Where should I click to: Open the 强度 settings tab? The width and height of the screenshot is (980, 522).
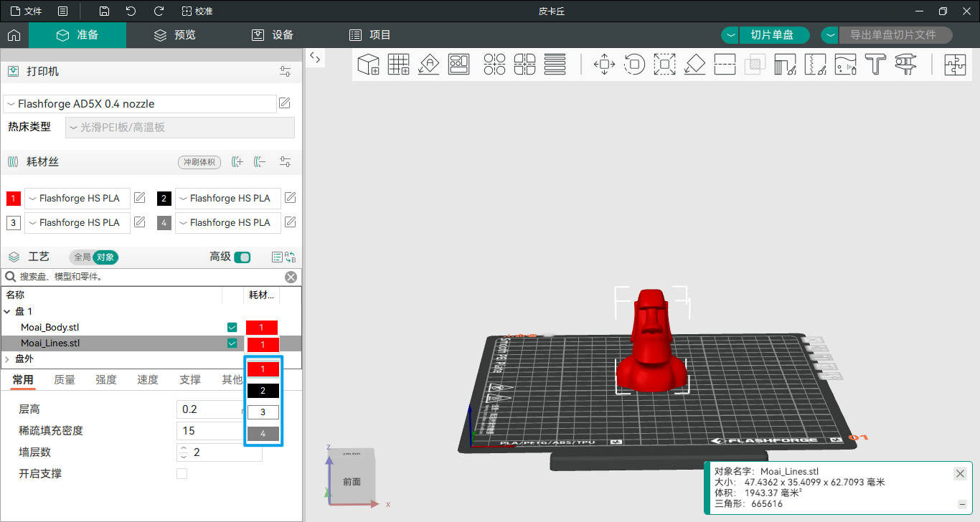point(106,379)
